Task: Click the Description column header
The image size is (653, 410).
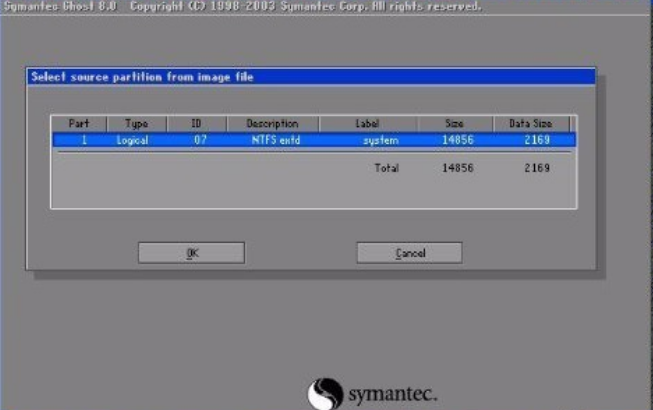Action: 274,124
